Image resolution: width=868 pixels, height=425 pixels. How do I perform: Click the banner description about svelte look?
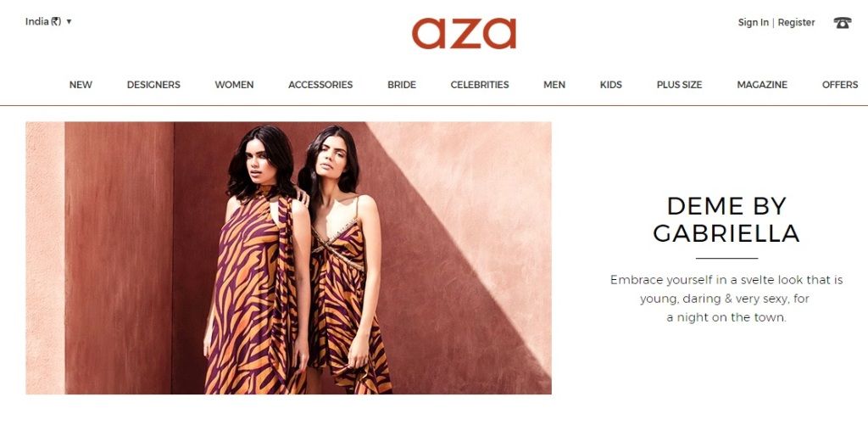726,299
